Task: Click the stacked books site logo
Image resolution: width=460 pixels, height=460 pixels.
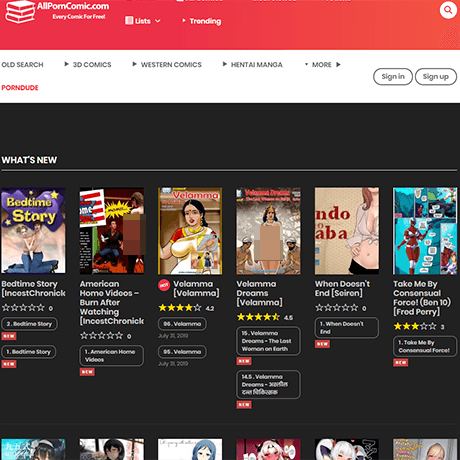Action: click(x=20, y=12)
